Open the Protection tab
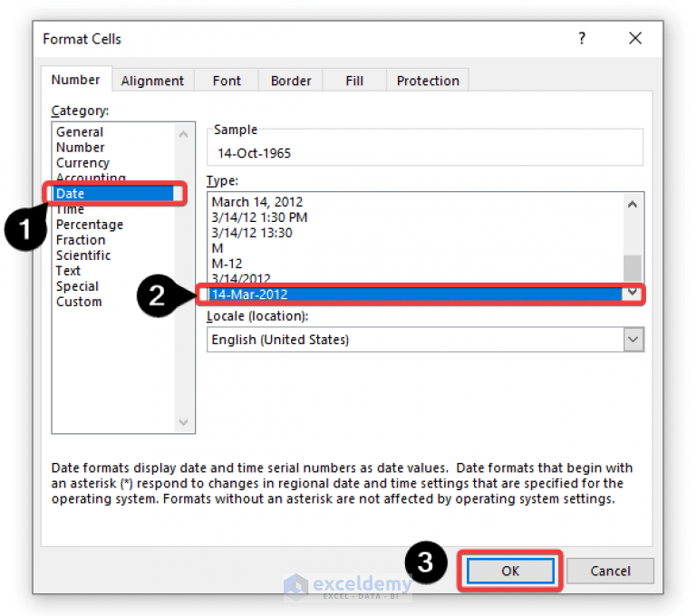Viewport: 696px width, 616px height. tap(428, 81)
